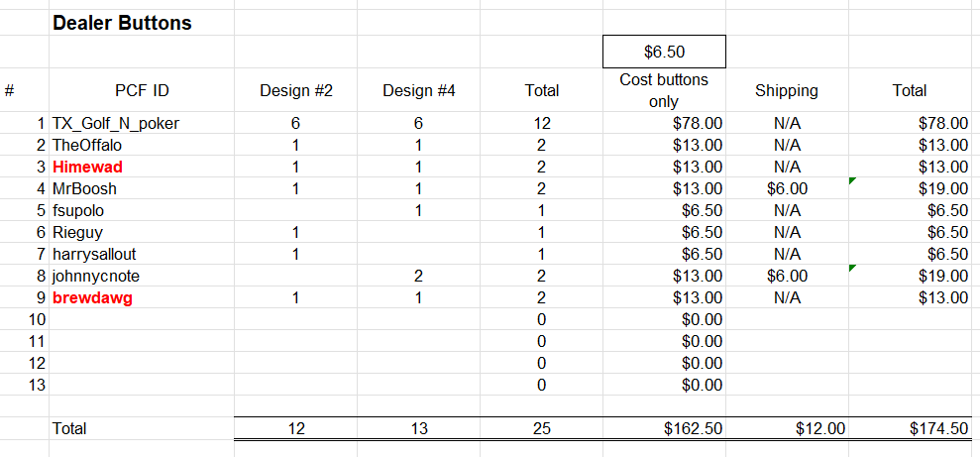
Task: Click the $12.00 shipping total cell
Action: [x=820, y=428]
